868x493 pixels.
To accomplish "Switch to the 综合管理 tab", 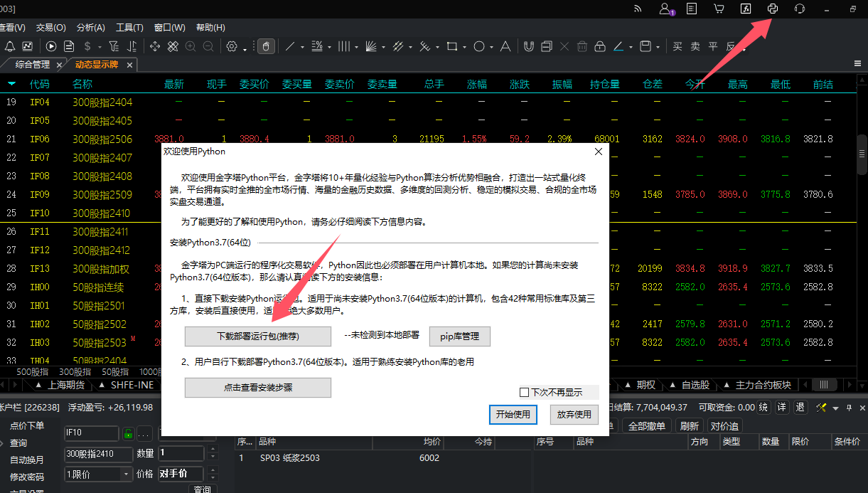I will tap(33, 65).
